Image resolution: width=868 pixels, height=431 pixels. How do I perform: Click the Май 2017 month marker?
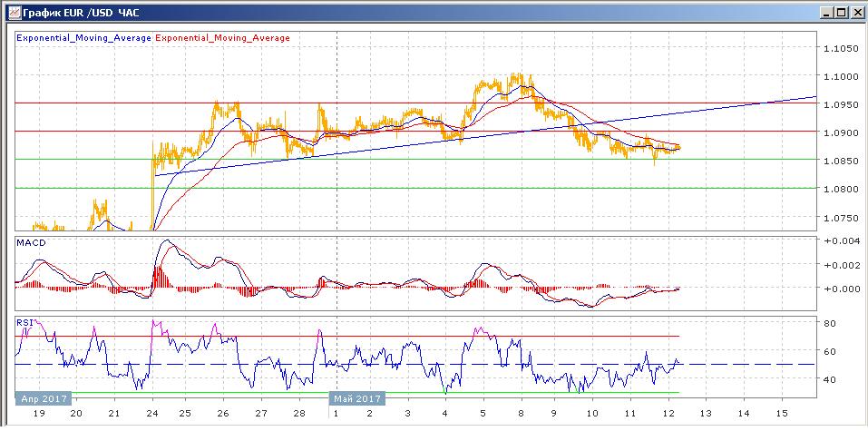(356, 397)
